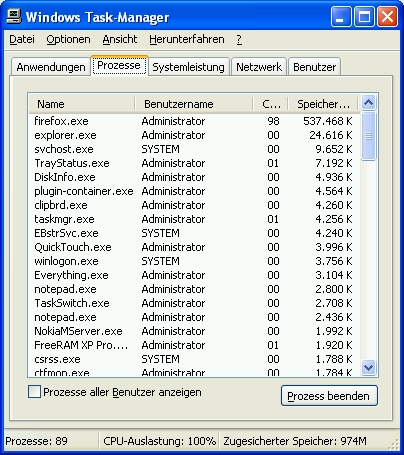Enable 'Prozesse aller Benutzer anzeigen' checkbox

click(34, 392)
